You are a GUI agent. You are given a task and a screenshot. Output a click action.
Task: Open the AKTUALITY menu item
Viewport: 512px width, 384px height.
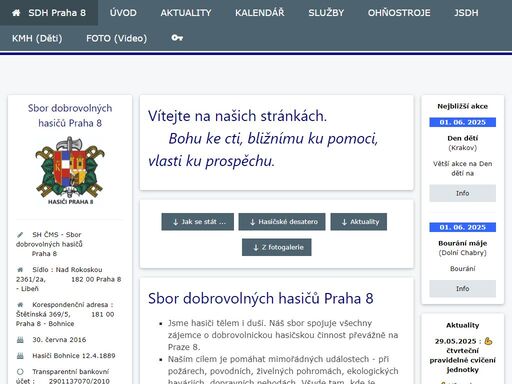[x=186, y=13]
